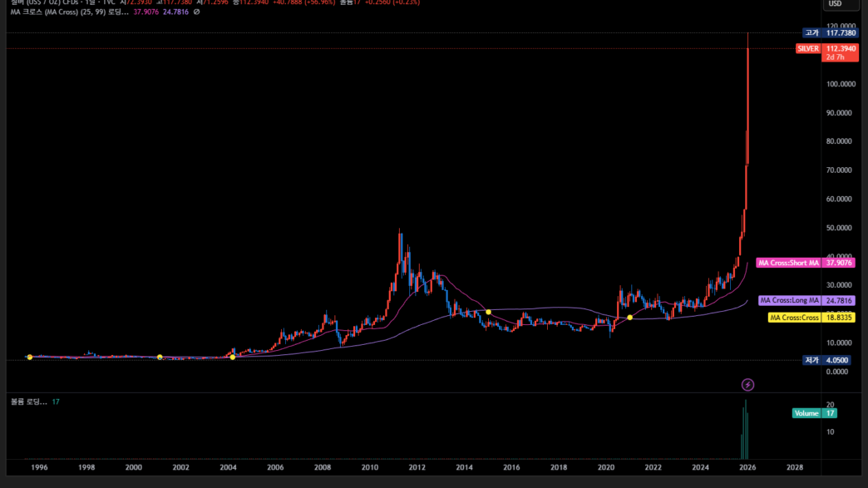
Task: Click the crossed-circle icon beside MA Cross values
Action: point(196,12)
